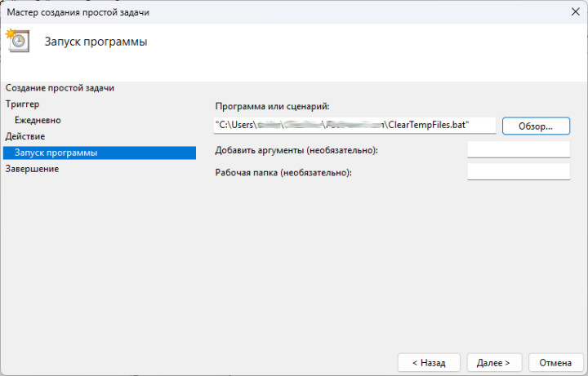This screenshot has height=376, width=588.
Task: Focus the 'Рабочая папка' input box
Action: pyautogui.click(x=518, y=171)
